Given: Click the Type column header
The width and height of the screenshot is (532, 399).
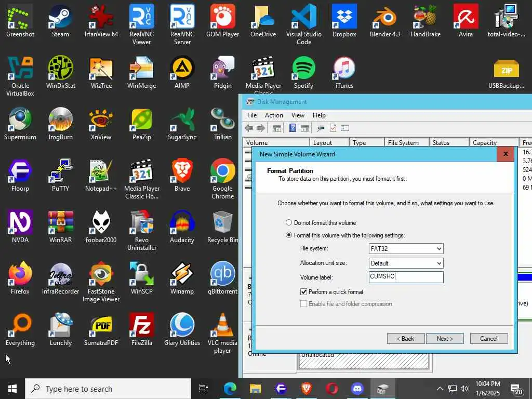Looking at the screenshot, I should tap(366, 142).
